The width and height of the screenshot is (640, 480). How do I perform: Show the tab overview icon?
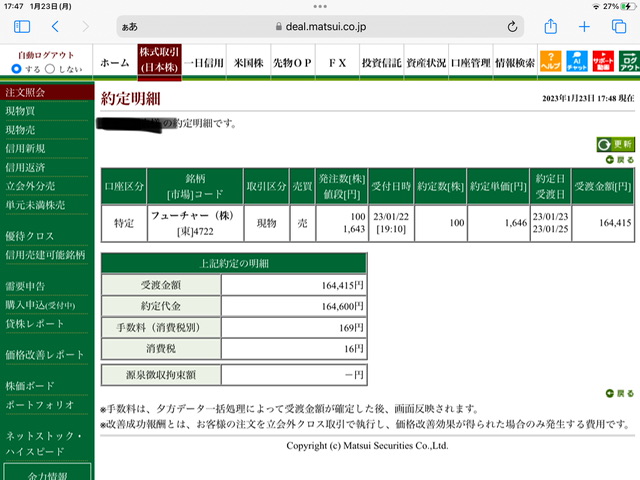click(x=619, y=27)
